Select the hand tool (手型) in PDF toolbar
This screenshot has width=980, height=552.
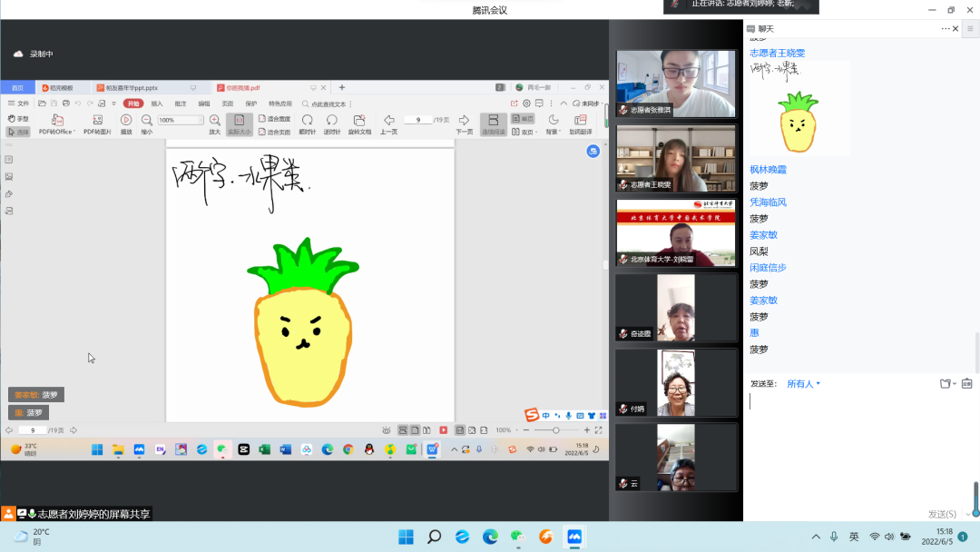[x=18, y=119]
